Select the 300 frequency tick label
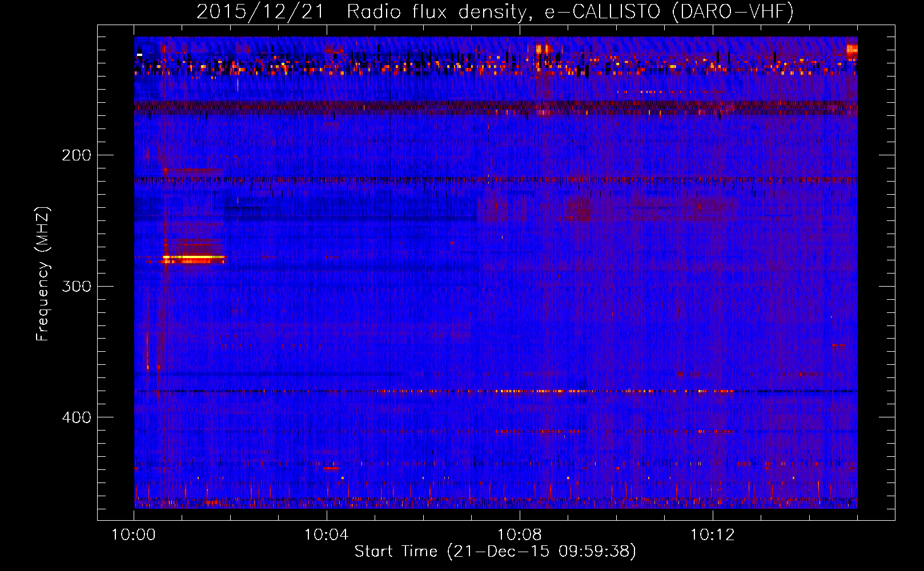The image size is (924, 571). tap(77, 286)
